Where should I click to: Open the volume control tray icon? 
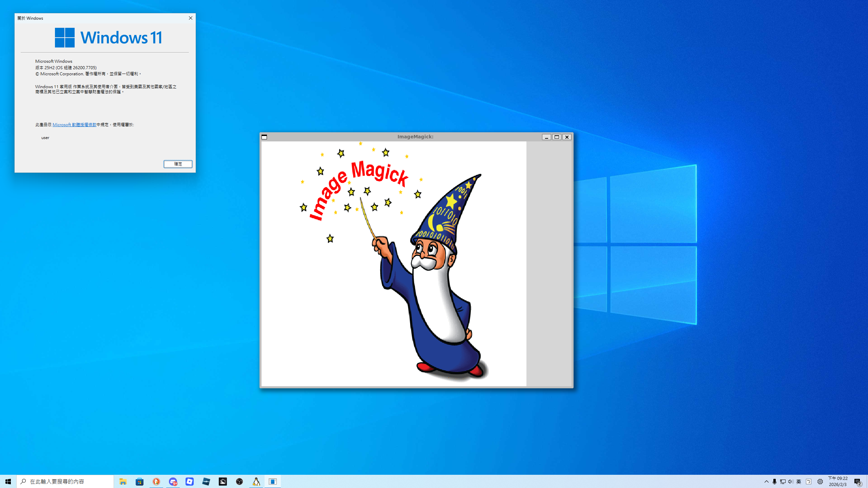point(791,481)
